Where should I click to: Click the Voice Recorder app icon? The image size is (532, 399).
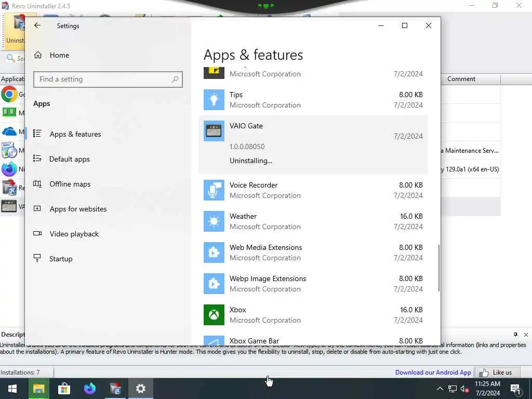tap(214, 190)
